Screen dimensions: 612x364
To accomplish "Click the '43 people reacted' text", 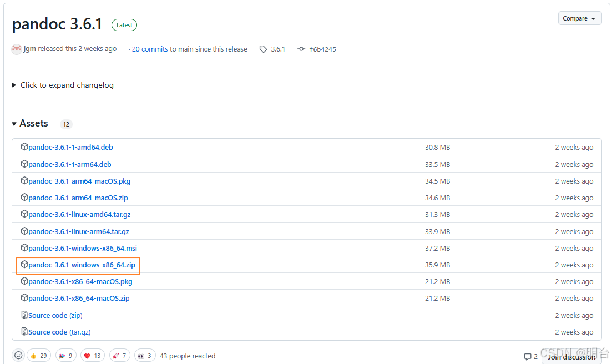I will (x=188, y=356).
